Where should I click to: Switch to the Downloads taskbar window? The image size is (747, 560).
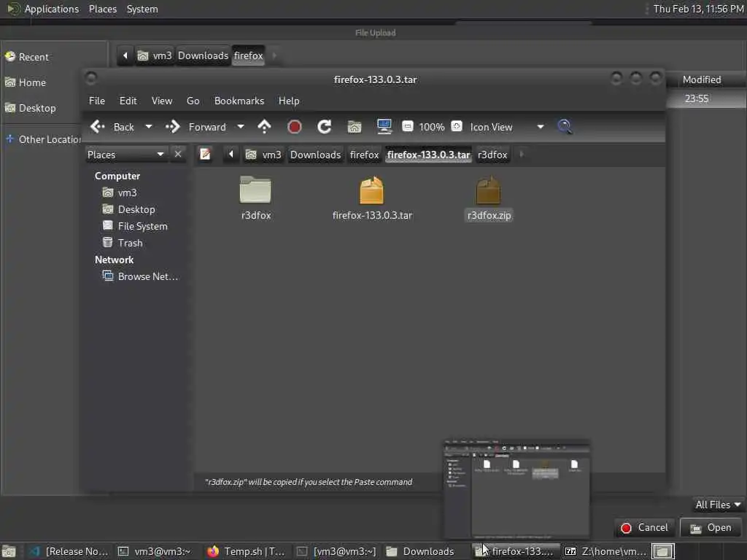(419, 551)
